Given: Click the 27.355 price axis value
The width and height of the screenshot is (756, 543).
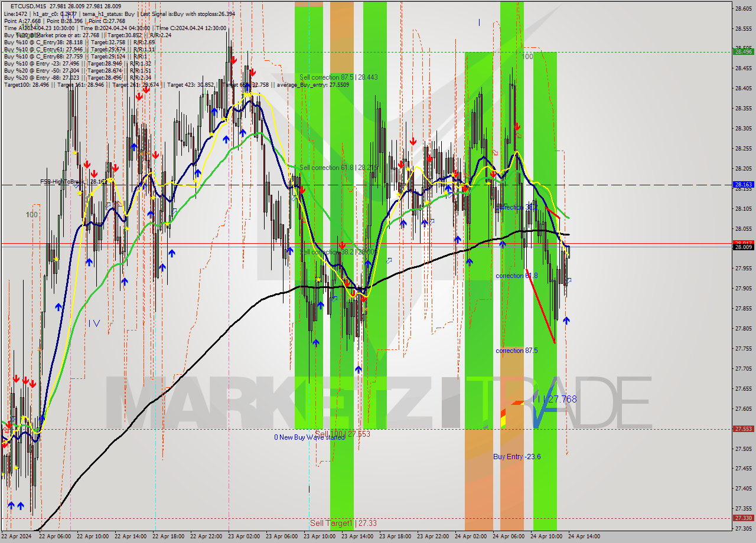Looking at the screenshot, I should 743,509.
